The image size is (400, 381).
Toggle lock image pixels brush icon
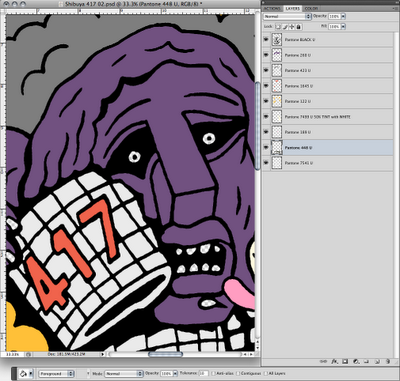click(285, 27)
